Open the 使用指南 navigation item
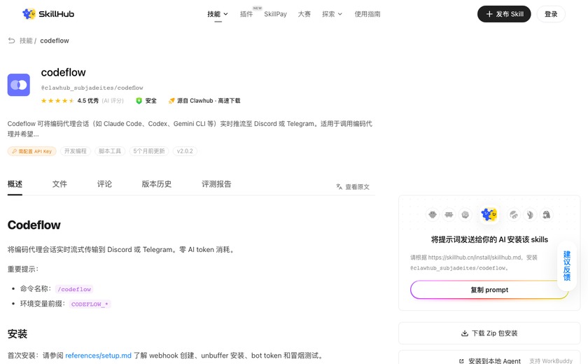The width and height of the screenshot is (588, 364). (367, 14)
